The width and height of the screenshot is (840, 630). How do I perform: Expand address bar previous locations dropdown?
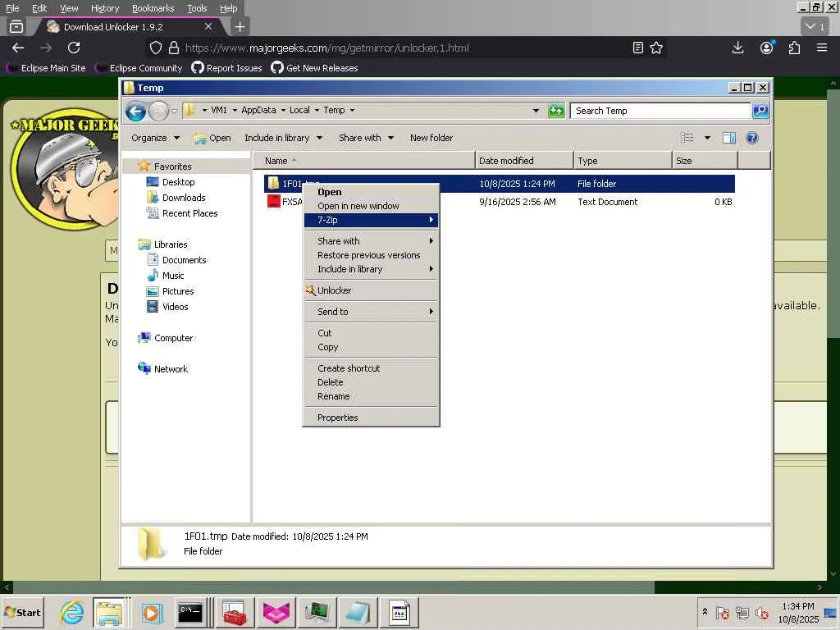536,111
